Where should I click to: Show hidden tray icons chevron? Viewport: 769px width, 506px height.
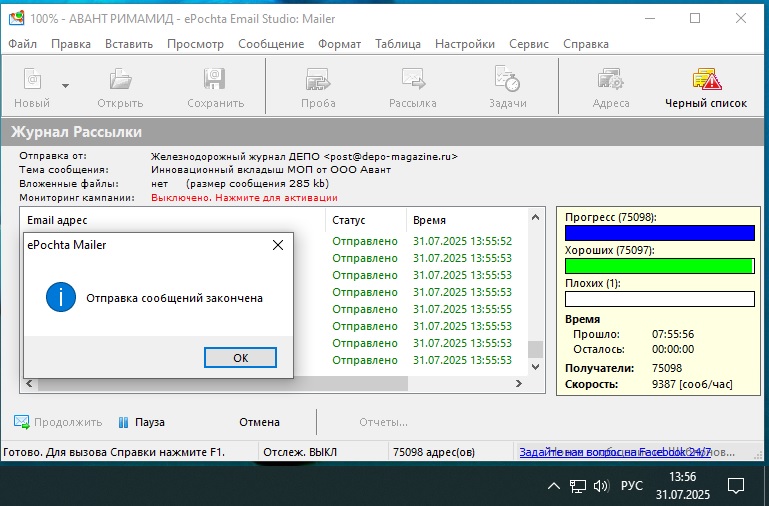click(x=553, y=486)
